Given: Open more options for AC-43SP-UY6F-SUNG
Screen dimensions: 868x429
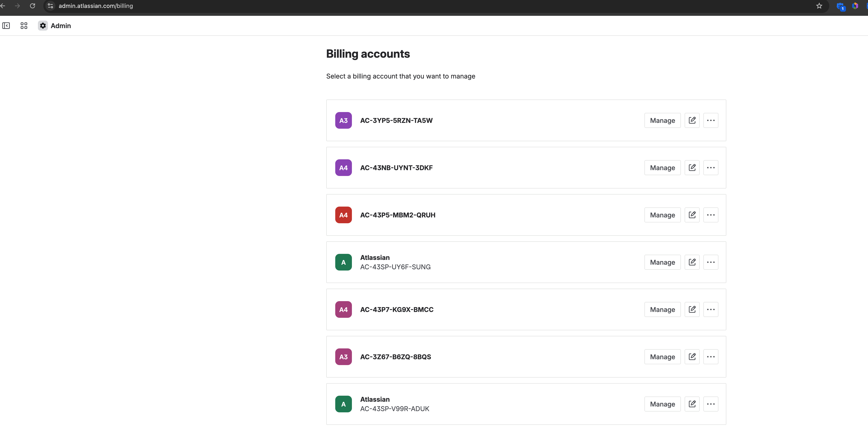Looking at the screenshot, I should (x=711, y=262).
